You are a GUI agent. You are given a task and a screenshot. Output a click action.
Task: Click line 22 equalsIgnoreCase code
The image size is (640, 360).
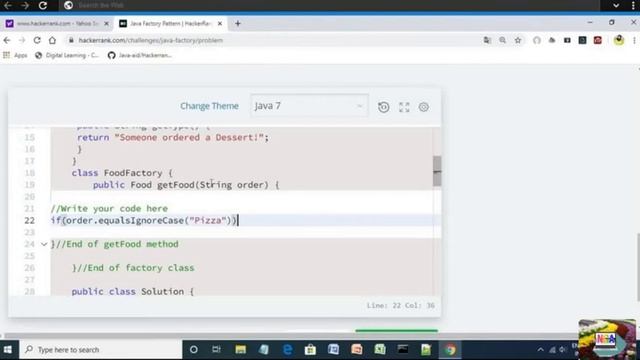coord(144,220)
